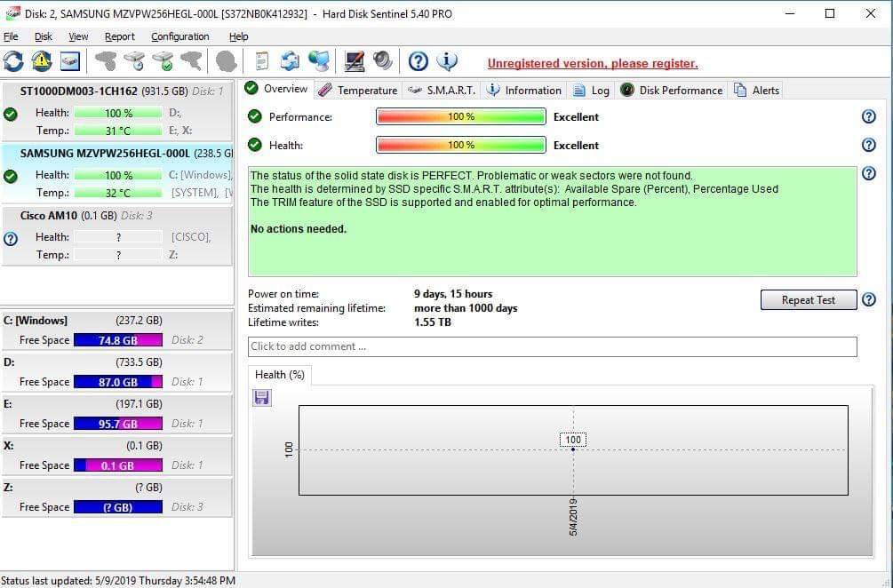
Task: Click the Performance 100 % bar
Action: pos(461,116)
